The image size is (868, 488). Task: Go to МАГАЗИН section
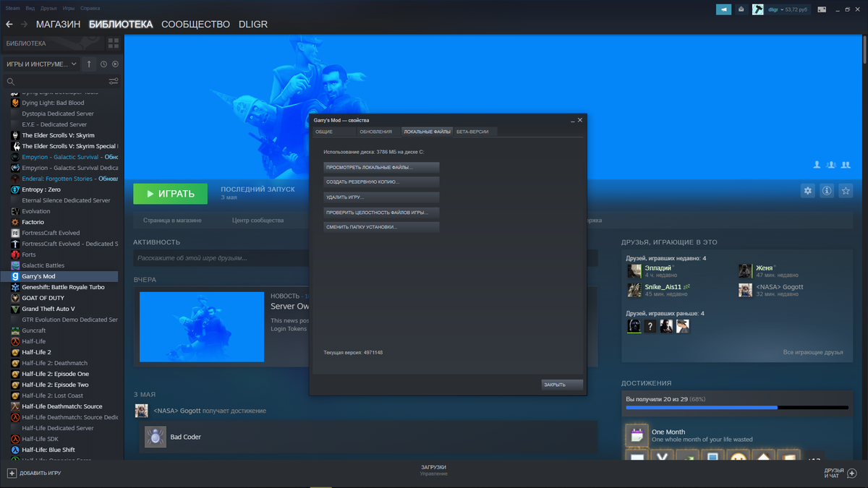point(59,24)
